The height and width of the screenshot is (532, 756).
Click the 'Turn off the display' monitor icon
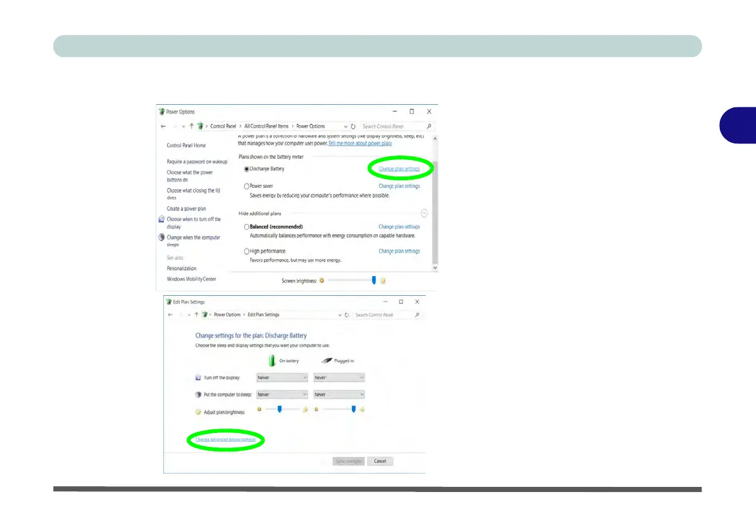(x=198, y=378)
